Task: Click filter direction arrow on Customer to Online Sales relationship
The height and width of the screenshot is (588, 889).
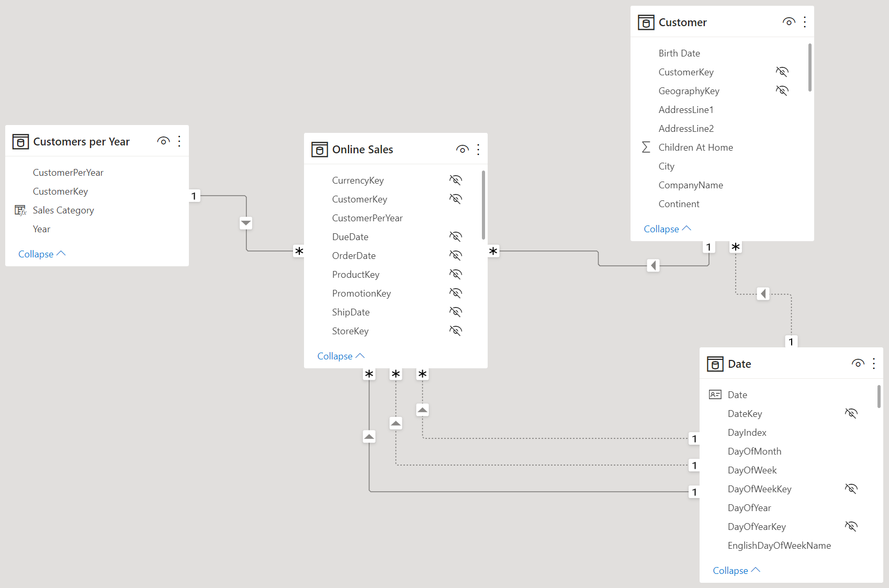Action: (653, 266)
